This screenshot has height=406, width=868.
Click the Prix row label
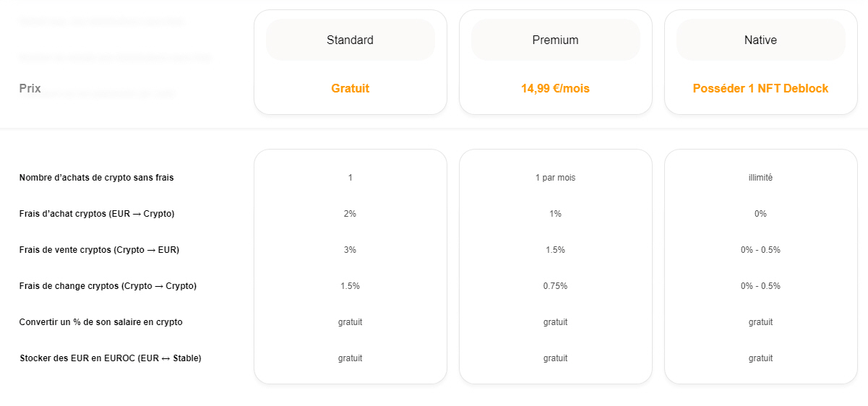point(30,89)
